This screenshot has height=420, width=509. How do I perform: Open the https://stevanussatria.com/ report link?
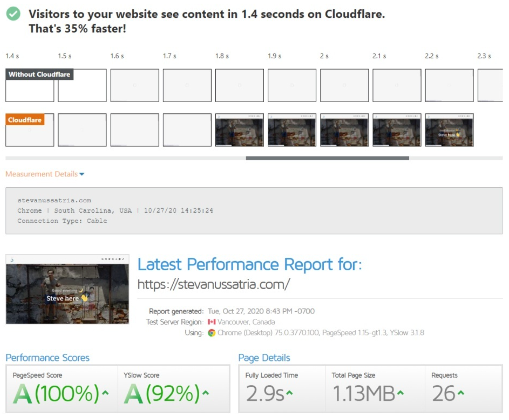point(214,284)
